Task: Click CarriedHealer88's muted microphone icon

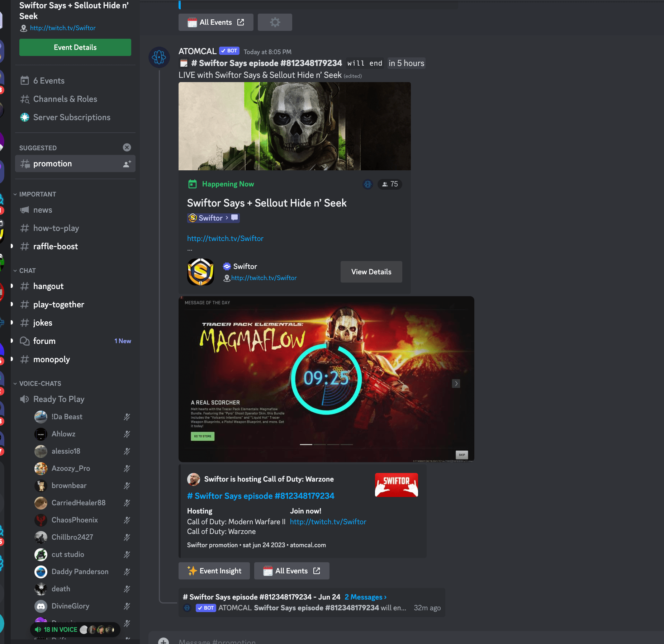Action: [x=127, y=503]
